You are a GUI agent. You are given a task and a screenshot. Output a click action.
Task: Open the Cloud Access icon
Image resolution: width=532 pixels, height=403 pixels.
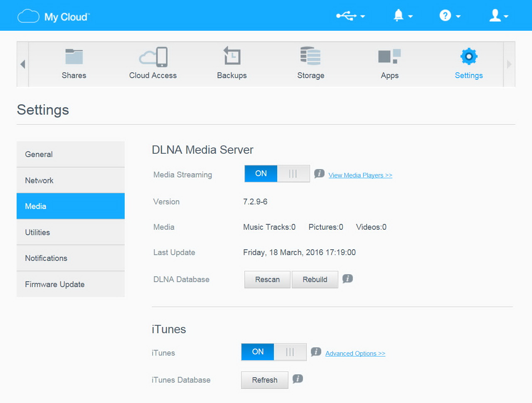click(153, 57)
